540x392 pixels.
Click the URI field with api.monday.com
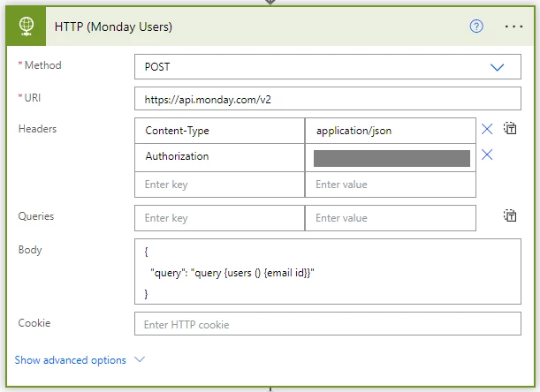[x=328, y=99]
